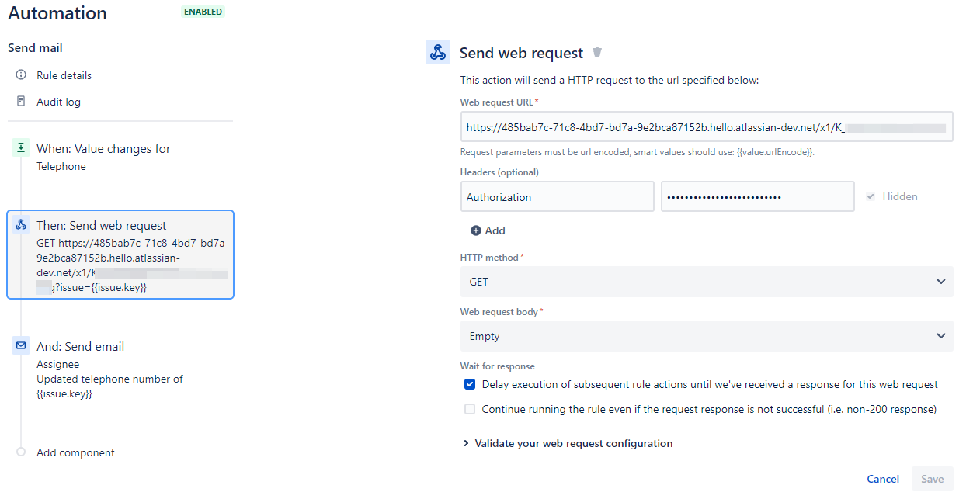Open the Web request body dropdown
980x499 pixels.
[x=706, y=336]
